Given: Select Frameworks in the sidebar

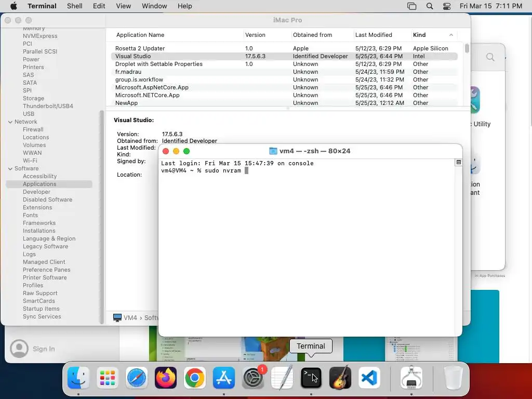Looking at the screenshot, I should pos(39,223).
